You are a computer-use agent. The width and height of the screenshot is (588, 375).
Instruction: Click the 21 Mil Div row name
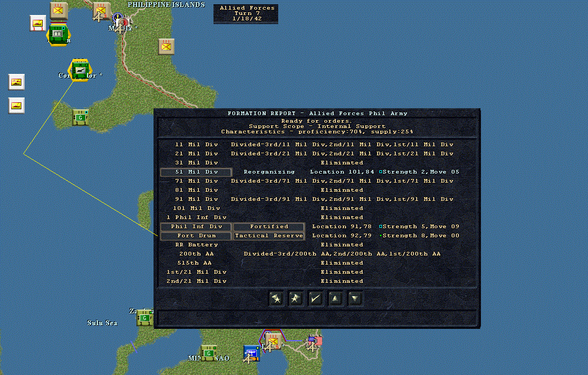click(196, 154)
